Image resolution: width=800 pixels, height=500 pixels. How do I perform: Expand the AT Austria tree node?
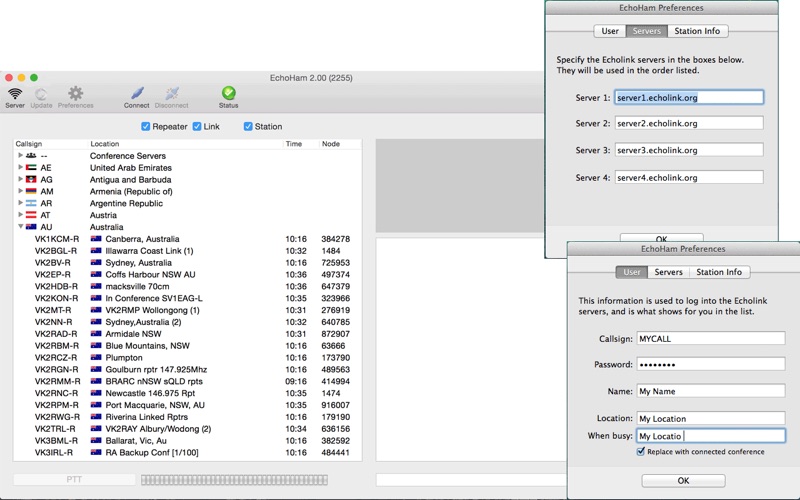pyautogui.click(x=20, y=215)
